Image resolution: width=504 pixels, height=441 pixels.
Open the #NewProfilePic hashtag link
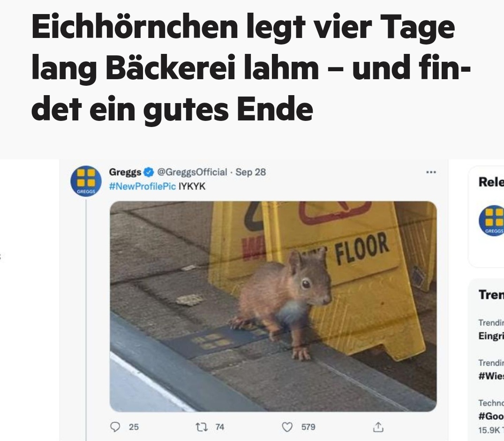coord(143,187)
